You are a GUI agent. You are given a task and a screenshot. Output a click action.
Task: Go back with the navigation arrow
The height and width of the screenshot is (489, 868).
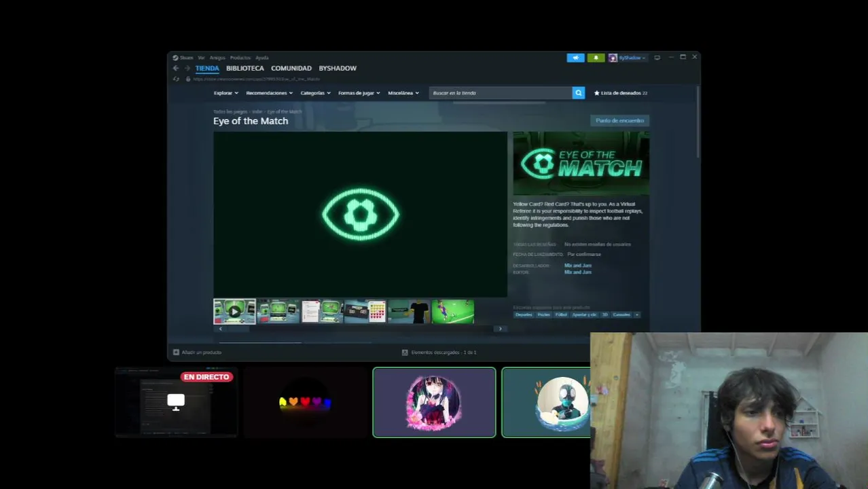click(176, 69)
